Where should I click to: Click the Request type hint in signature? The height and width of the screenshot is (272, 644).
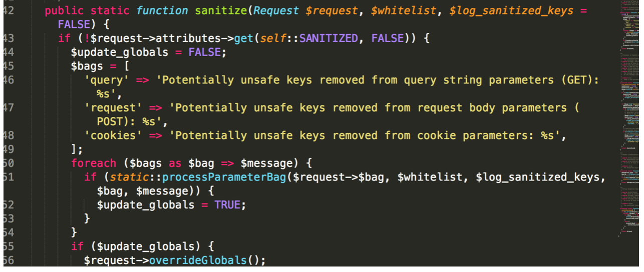click(x=276, y=10)
